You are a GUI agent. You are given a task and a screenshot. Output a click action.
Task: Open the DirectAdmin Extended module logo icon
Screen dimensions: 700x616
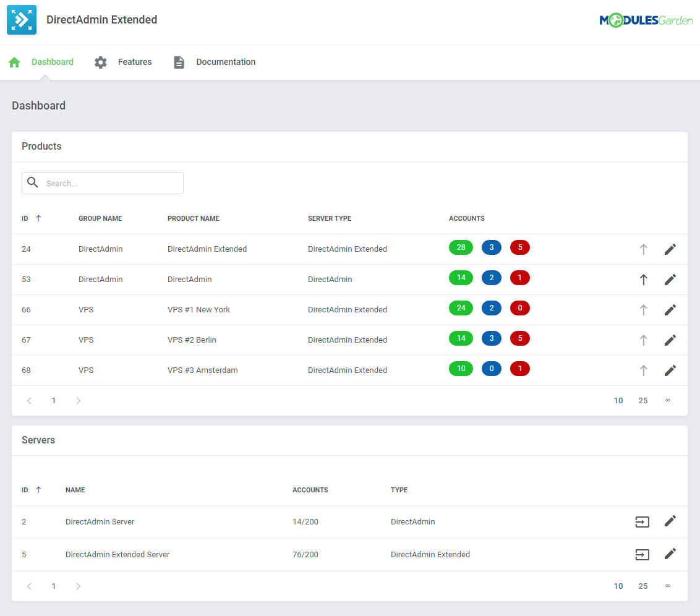[x=21, y=19]
